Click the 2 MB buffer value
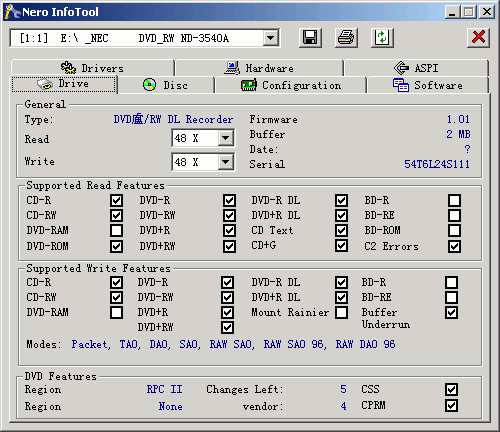Image resolution: width=500 pixels, height=432 pixels. click(x=458, y=134)
